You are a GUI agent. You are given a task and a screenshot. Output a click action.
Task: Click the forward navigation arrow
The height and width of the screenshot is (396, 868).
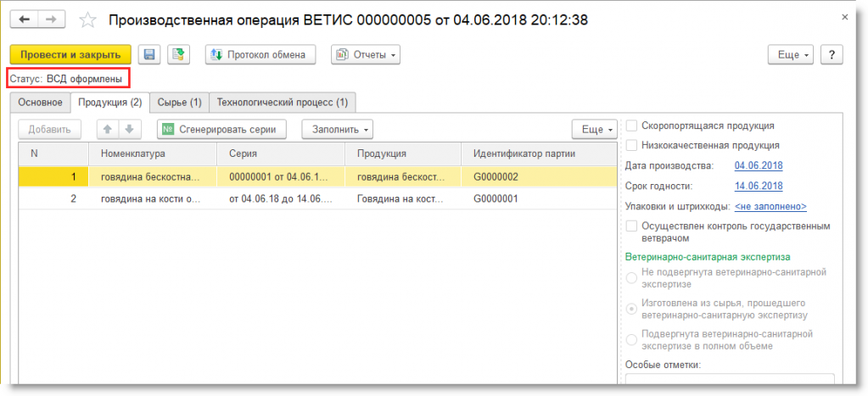coord(50,19)
